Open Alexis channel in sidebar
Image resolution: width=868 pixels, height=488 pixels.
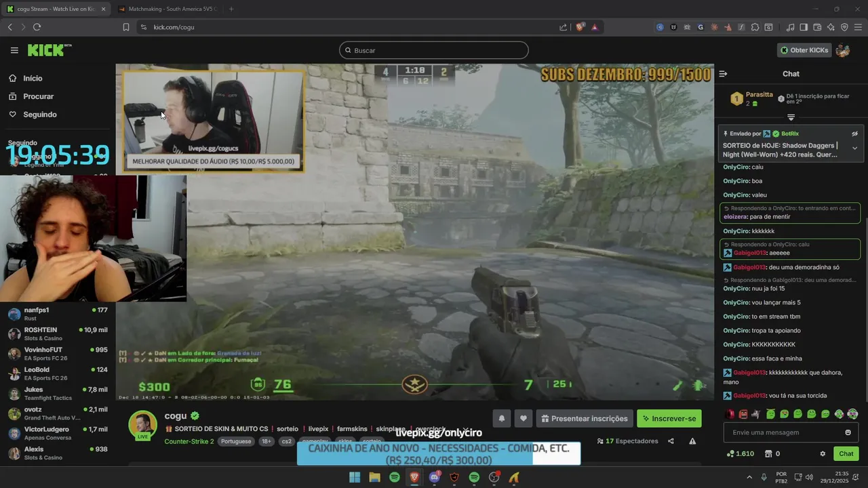click(58, 453)
